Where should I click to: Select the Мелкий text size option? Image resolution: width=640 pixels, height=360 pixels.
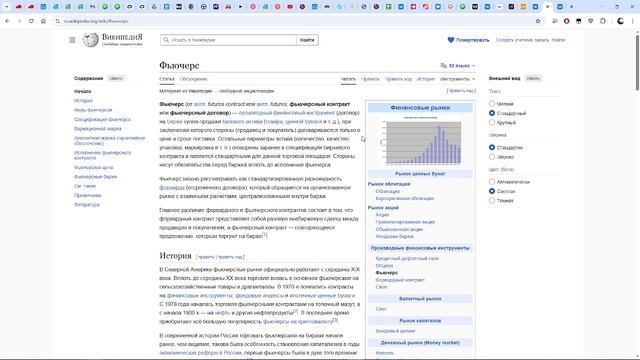[492, 104]
